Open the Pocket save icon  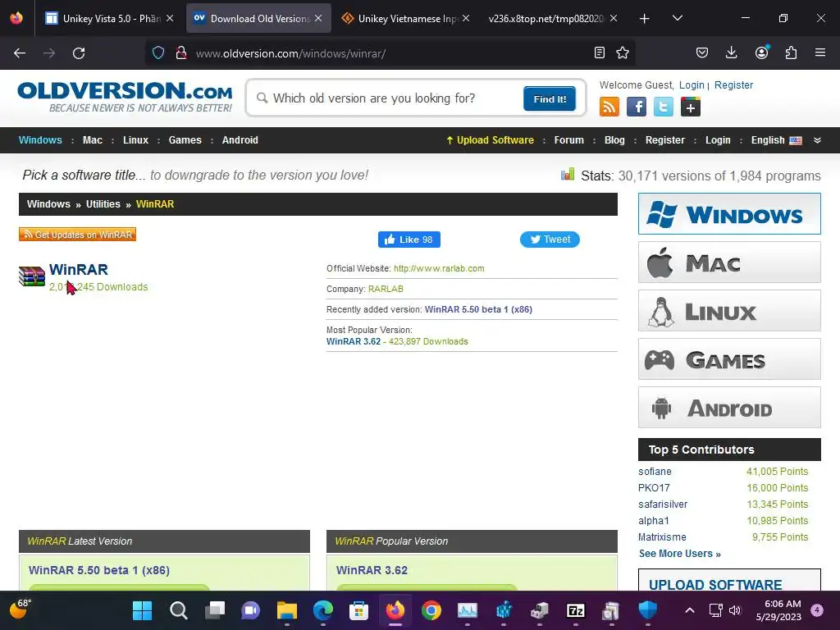click(x=702, y=52)
